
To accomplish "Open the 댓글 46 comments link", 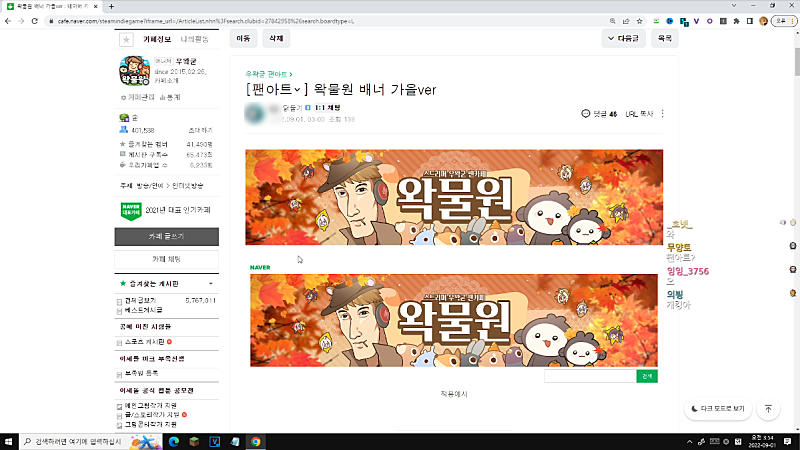I will (599, 114).
